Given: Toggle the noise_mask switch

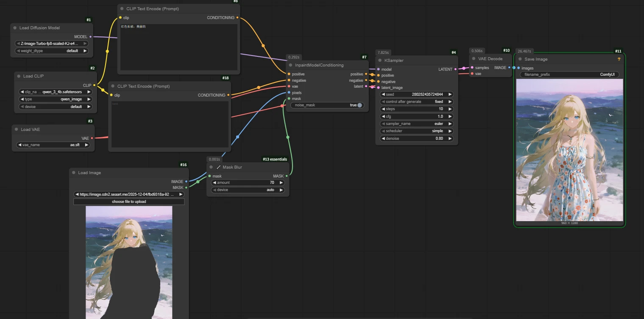Looking at the screenshot, I should (360, 105).
